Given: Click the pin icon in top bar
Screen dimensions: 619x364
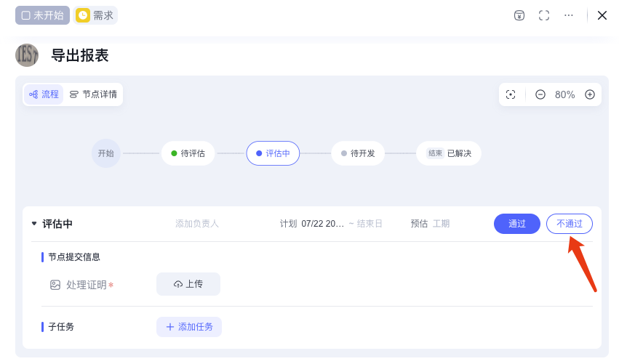Looking at the screenshot, I should point(519,15).
